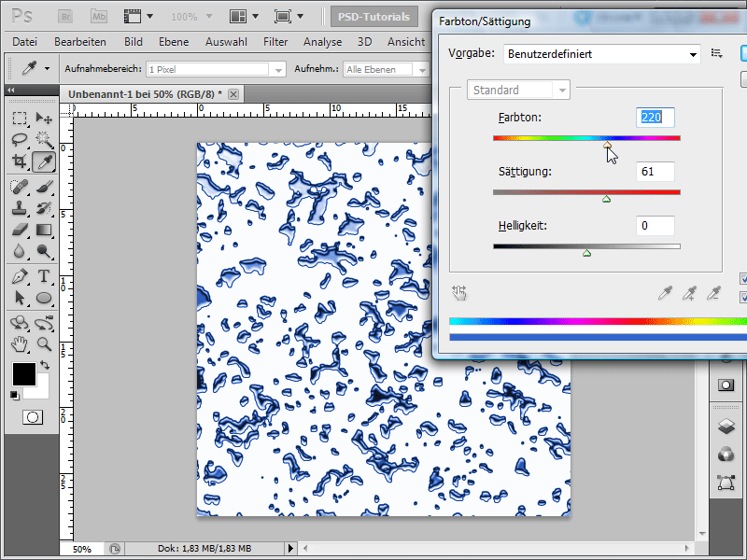Image resolution: width=747 pixels, height=560 pixels.
Task: Click the Farbton hue slider handle
Action: tap(607, 145)
